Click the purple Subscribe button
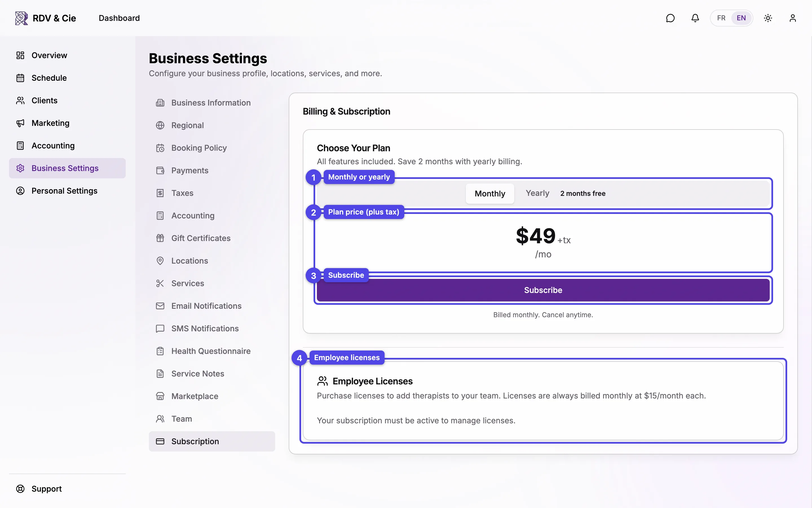 [x=543, y=290]
